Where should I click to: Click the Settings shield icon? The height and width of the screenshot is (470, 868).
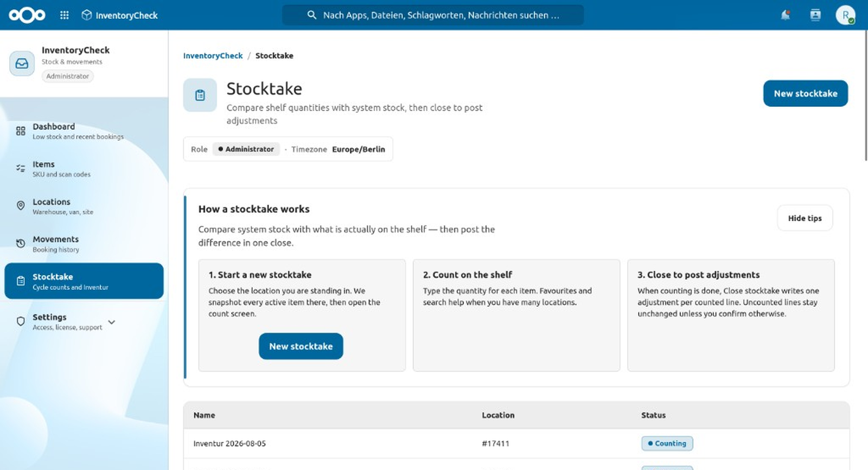tap(21, 321)
